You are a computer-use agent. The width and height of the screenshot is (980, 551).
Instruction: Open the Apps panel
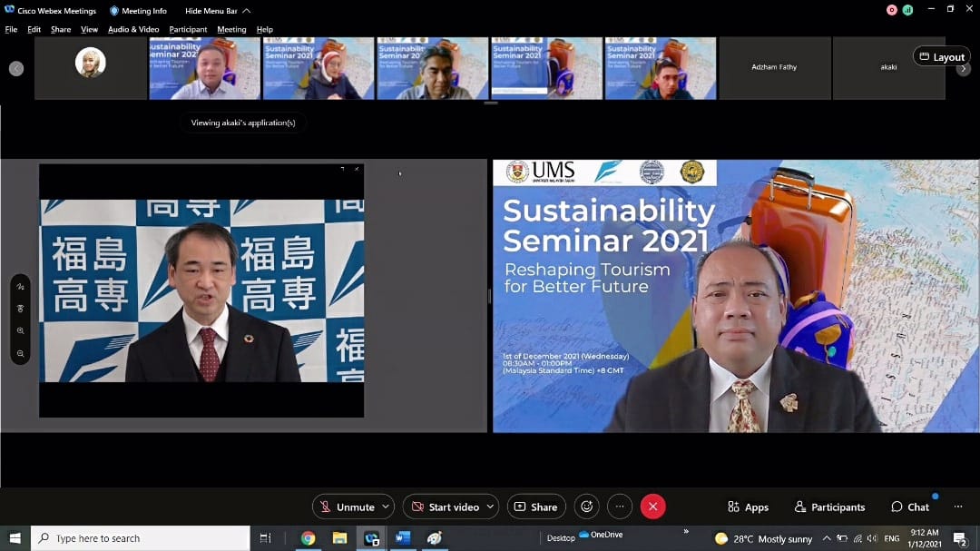click(748, 507)
